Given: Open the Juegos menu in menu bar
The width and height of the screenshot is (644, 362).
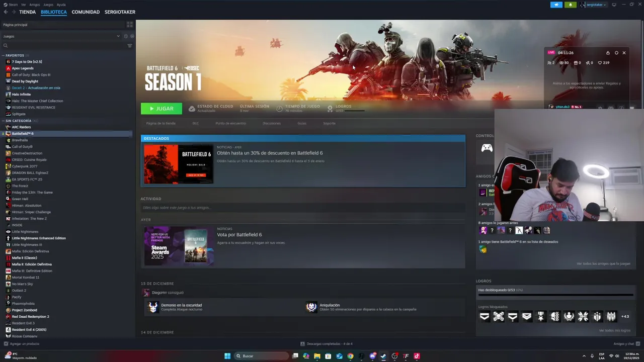Looking at the screenshot, I should [x=48, y=5].
